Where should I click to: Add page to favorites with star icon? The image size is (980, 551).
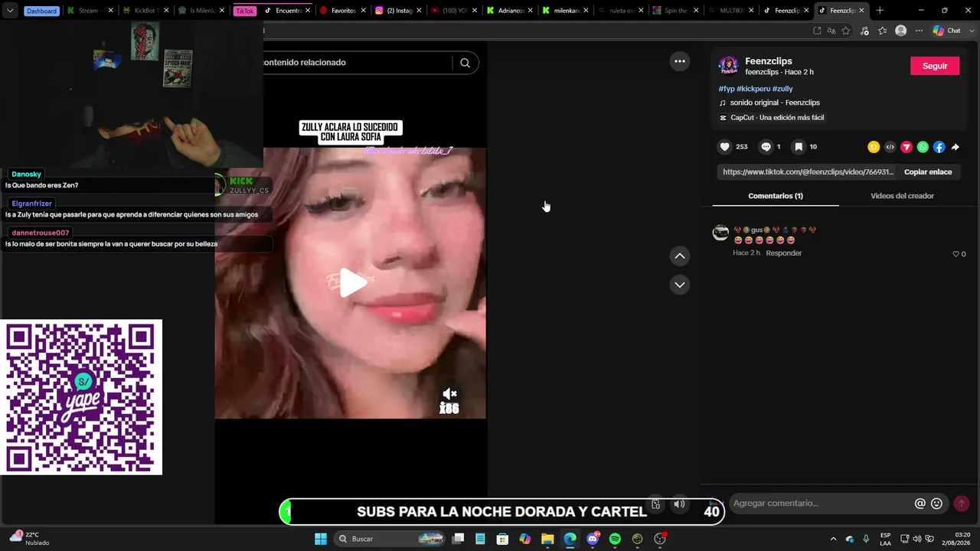click(x=846, y=31)
